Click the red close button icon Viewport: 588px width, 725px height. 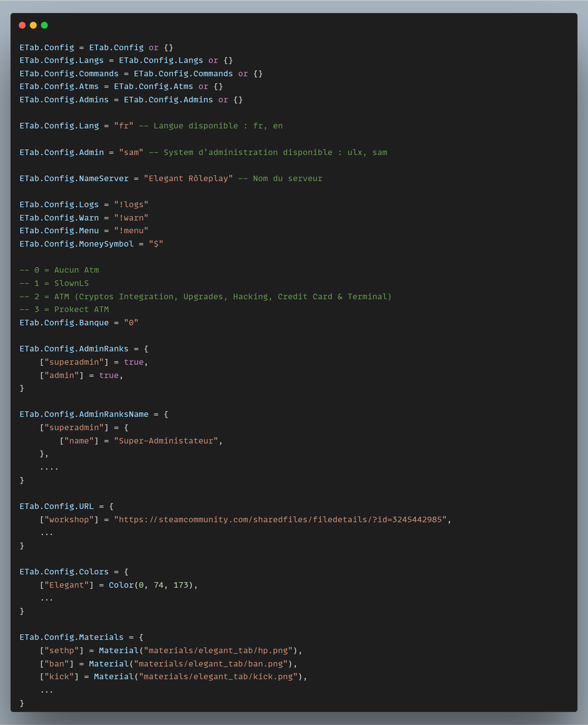point(23,25)
